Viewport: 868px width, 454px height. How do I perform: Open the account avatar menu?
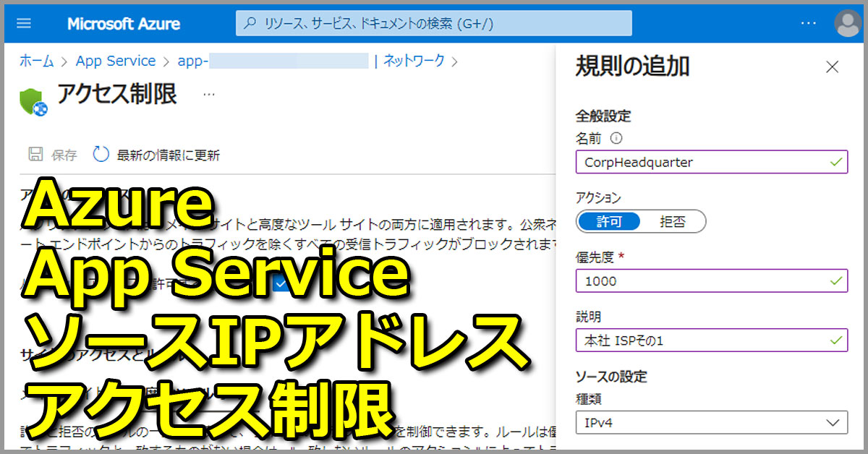coord(846,22)
